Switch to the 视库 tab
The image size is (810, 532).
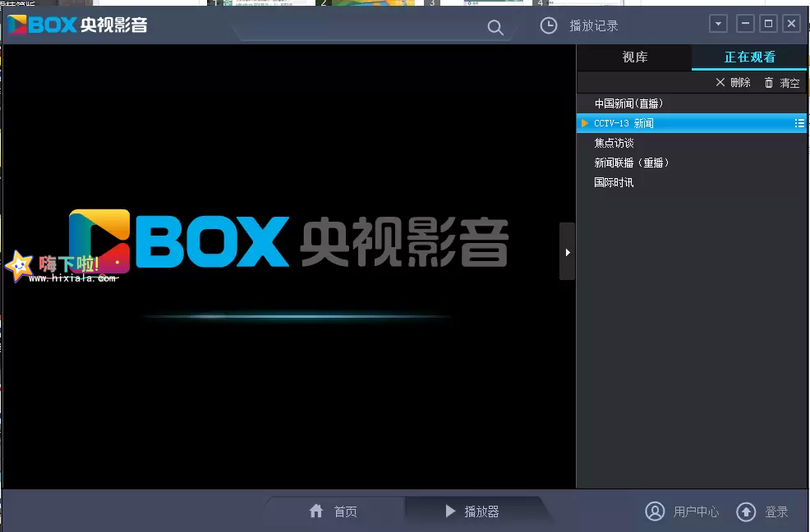point(633,57)
